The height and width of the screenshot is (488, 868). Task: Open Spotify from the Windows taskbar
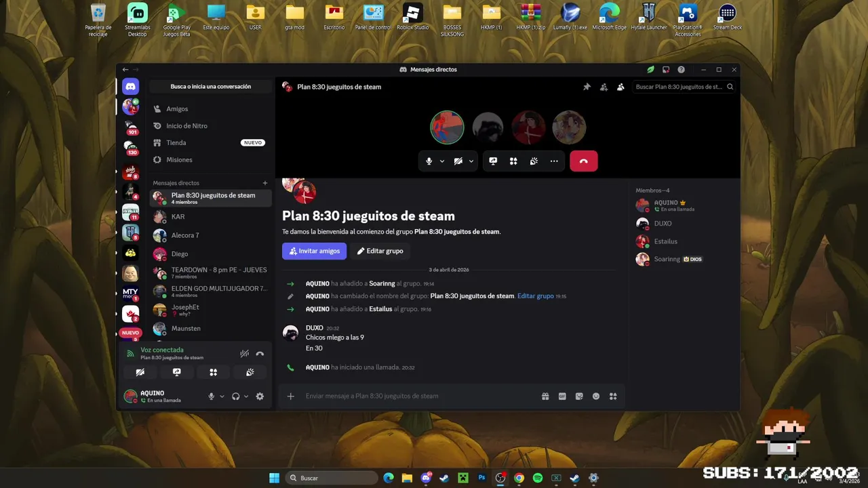coord(538,478)
